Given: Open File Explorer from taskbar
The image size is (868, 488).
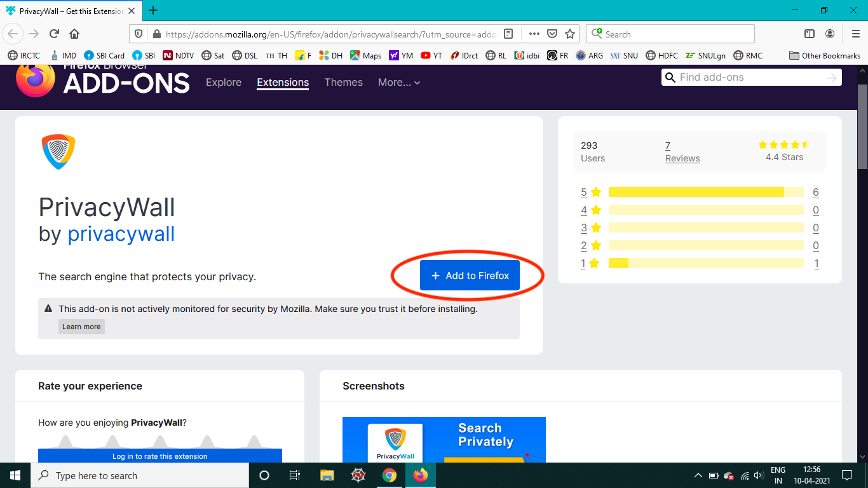Looking at the screenshot, I should (x=327, y=475).
